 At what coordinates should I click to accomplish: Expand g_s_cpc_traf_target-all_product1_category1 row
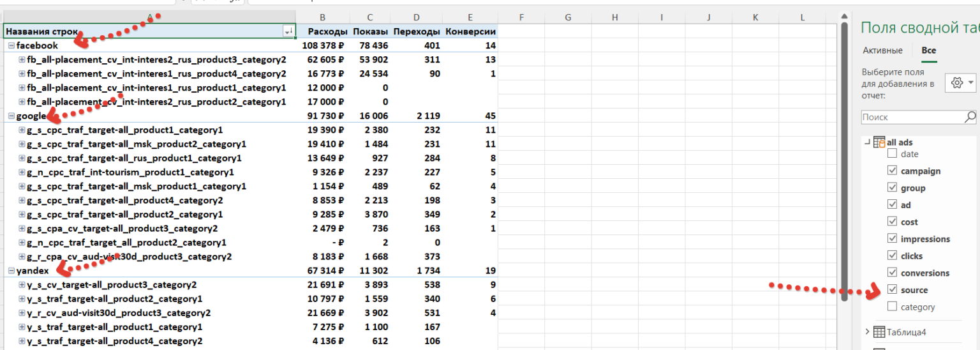[x=22, y=130]
